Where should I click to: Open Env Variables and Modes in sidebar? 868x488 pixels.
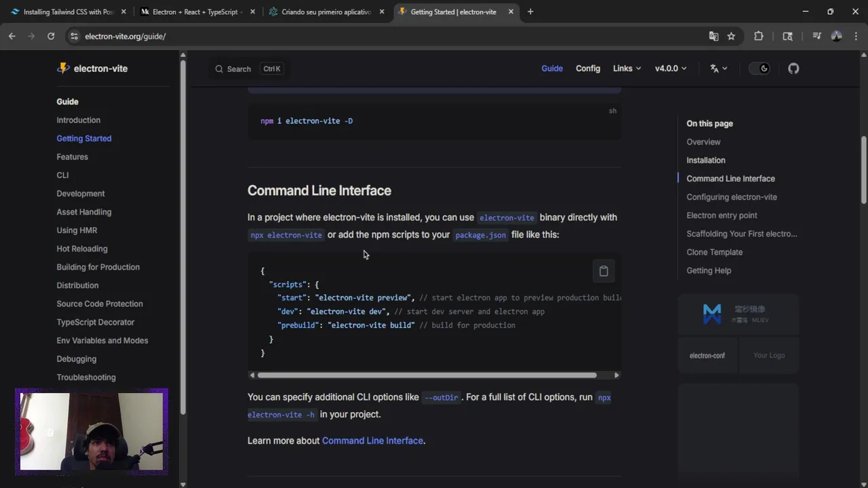tap(102, 340)
